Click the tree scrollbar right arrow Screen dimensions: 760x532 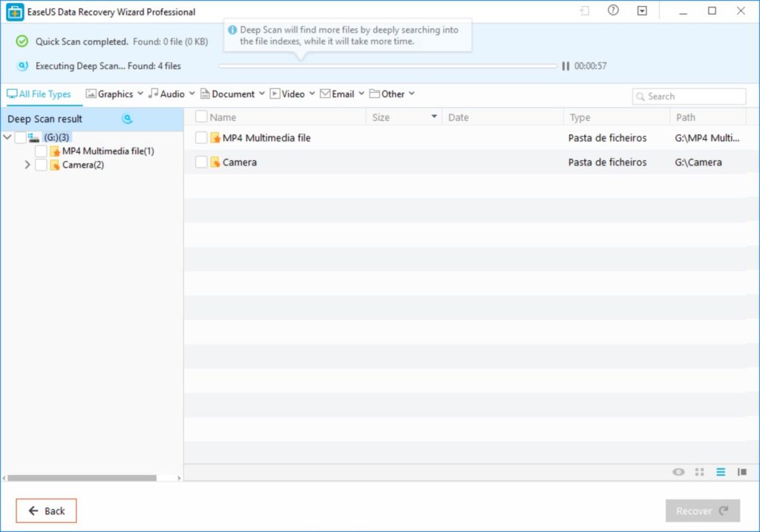[179, 479]
